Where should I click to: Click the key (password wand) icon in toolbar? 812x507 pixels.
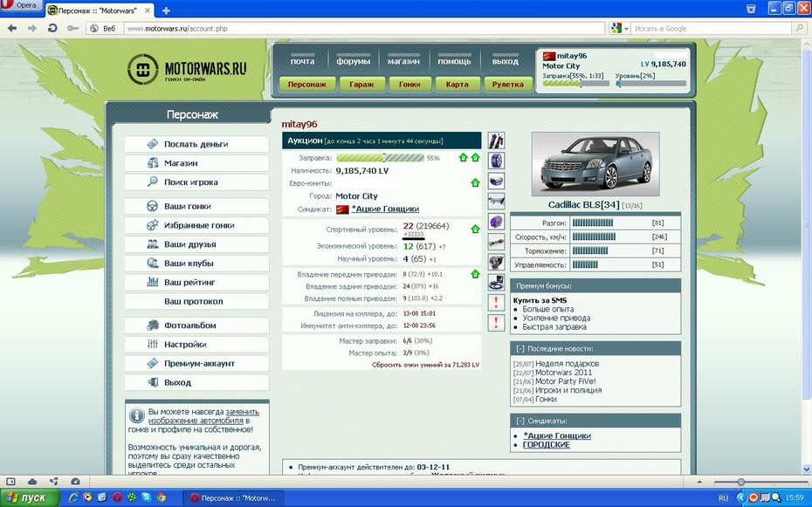click(x=72, y=28)
